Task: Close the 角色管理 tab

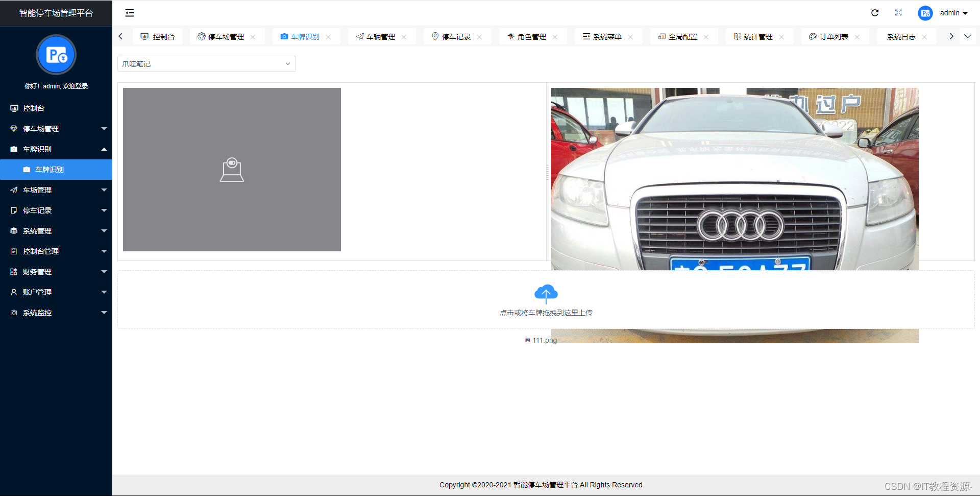Action: (x=555, y=37)
